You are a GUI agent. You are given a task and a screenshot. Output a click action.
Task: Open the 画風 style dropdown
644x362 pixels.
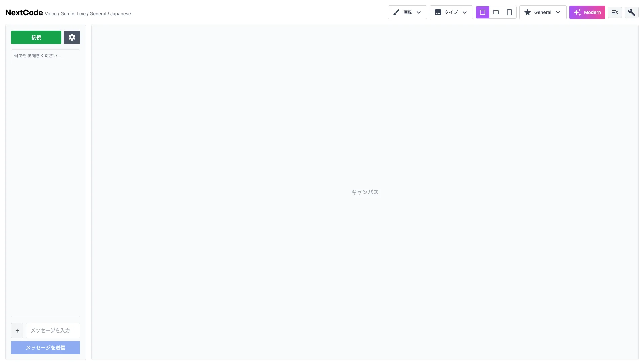(407, 12)
